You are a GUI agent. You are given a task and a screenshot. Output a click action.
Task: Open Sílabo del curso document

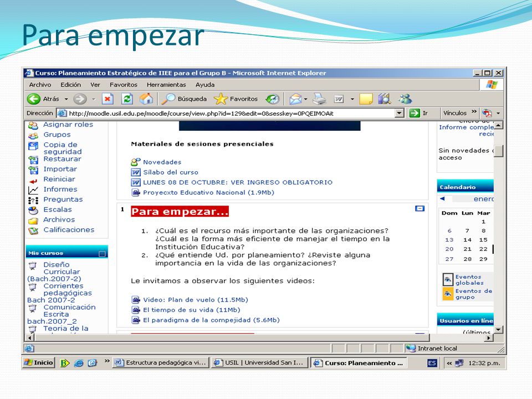tap(171, 172)
